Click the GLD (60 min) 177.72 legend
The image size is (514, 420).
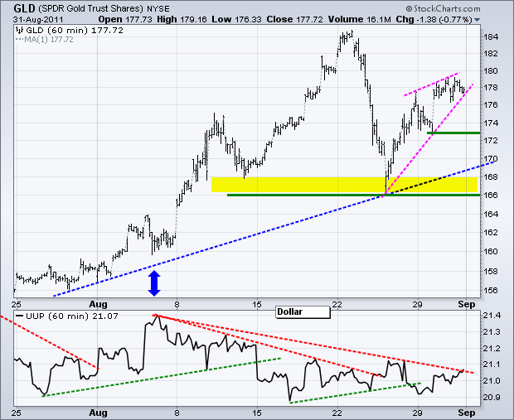[75, 31]
